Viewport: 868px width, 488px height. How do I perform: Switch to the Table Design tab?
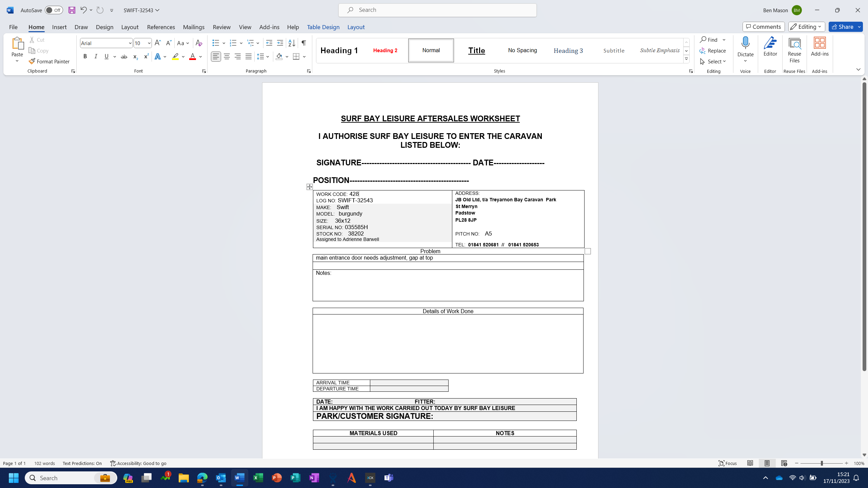(323, 27)
